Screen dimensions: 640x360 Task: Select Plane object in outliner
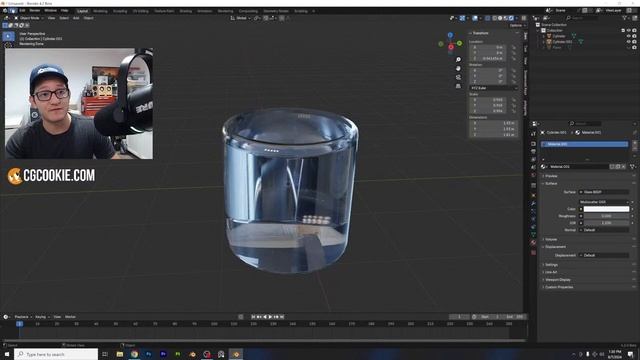pos(557,47)
